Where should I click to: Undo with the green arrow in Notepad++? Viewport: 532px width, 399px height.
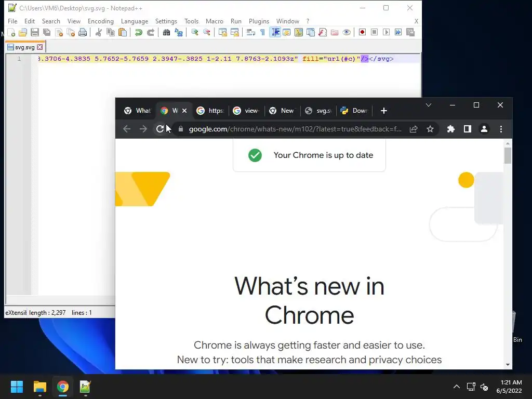(138, 32)
